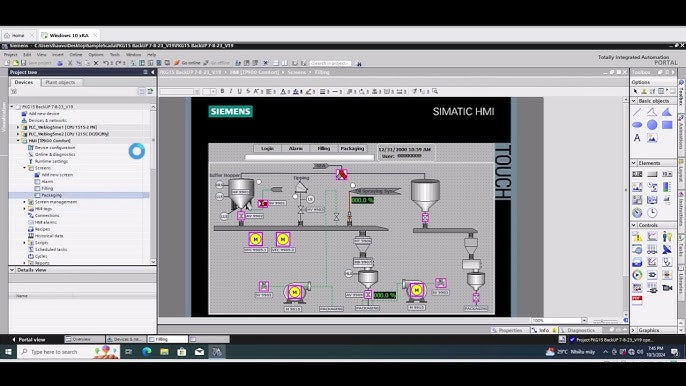Viewport: 686px width, 386px height.
Task: Select 'Device configuration' in project tree
Action: pyautogui.click(x=55, y=148)
